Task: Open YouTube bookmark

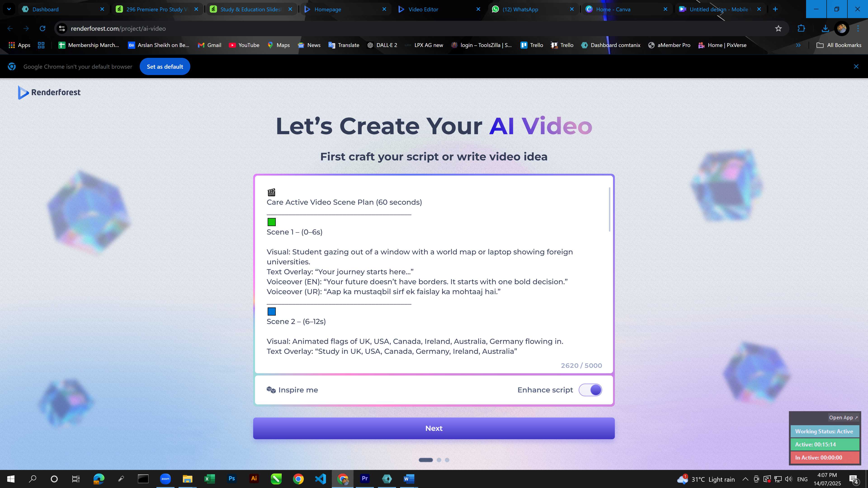Action: tap(244, 45)
